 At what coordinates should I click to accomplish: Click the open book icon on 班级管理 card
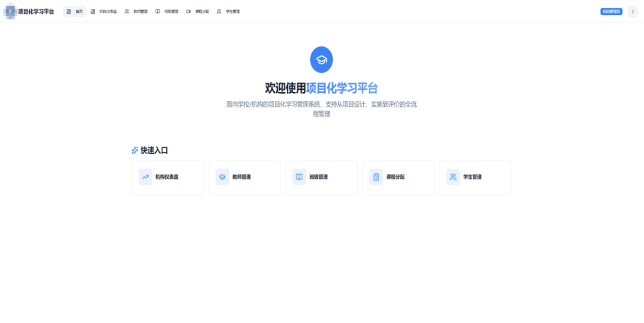pos(299,177)
